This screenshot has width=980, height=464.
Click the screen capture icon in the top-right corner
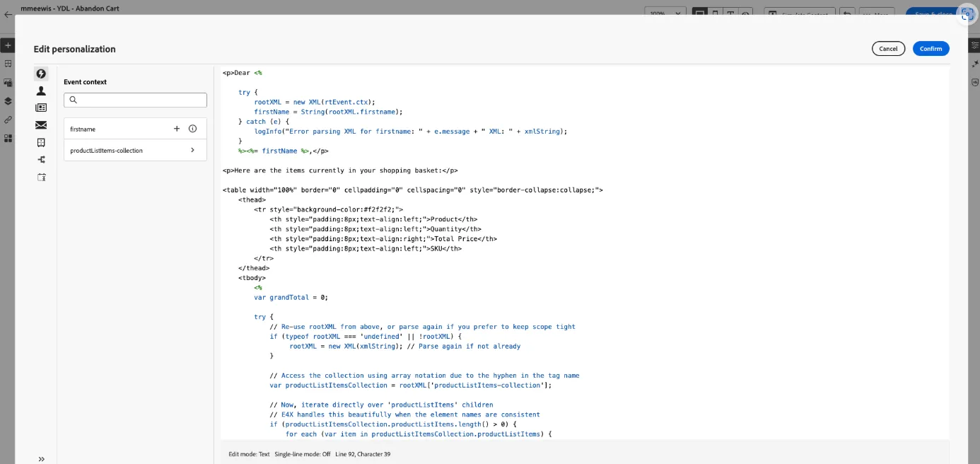pos(967,13)
